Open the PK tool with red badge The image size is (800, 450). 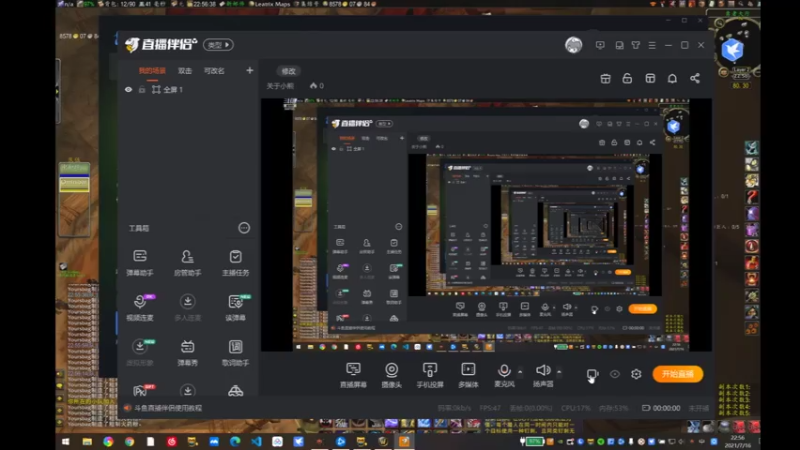tap(140, 390)
